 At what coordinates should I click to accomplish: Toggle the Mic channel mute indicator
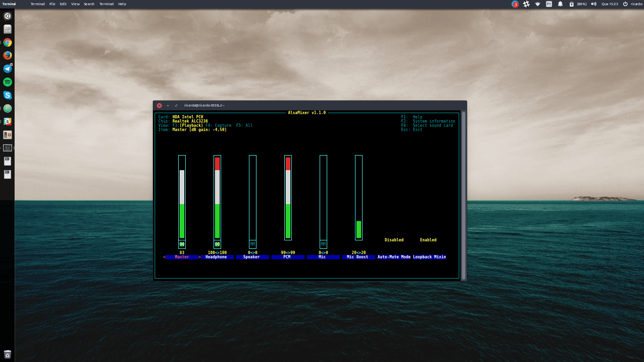(x=323, y=244)
